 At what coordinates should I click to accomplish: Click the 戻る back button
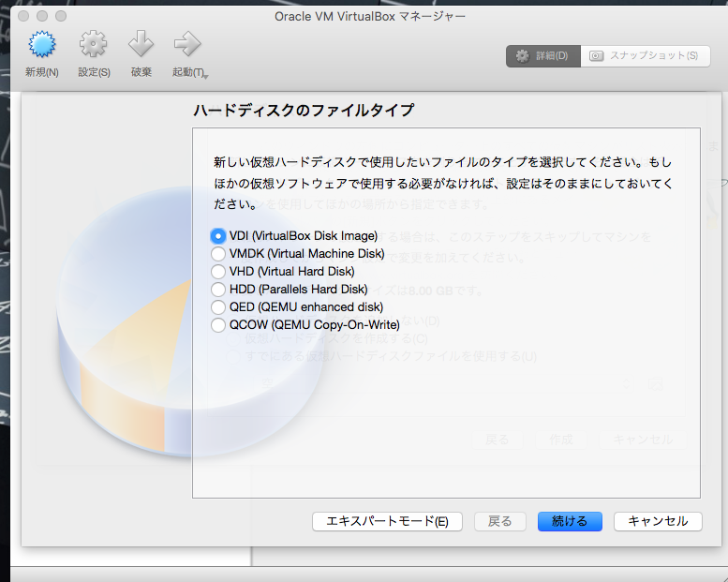500,522
